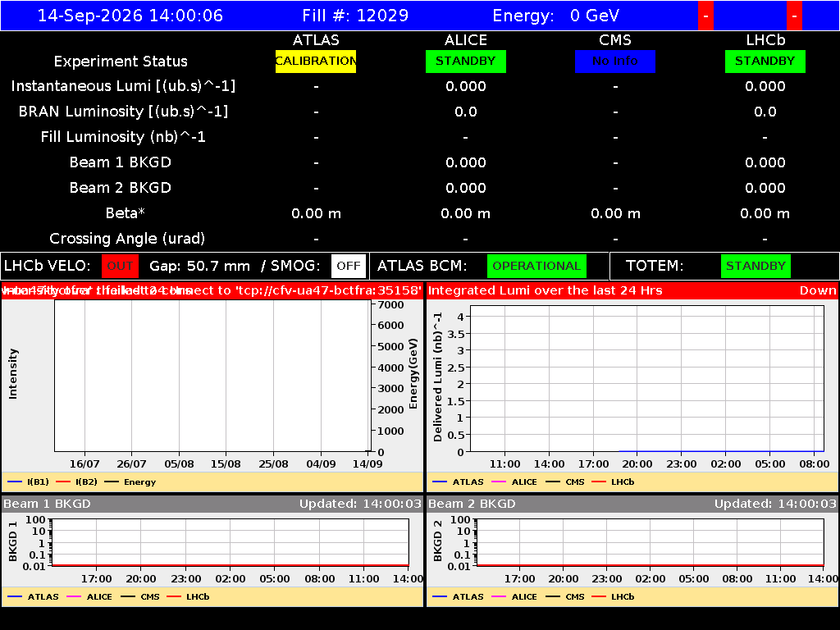This screenshot has height=630, width=840.
Task: Click the Gap: 50.7 mm readout
Action: [200, 267]
